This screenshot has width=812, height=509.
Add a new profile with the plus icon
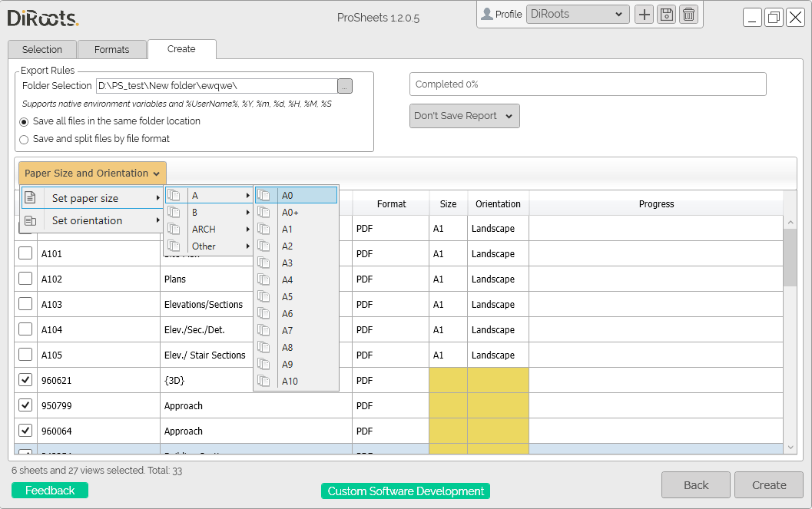(x=644, y=14)
